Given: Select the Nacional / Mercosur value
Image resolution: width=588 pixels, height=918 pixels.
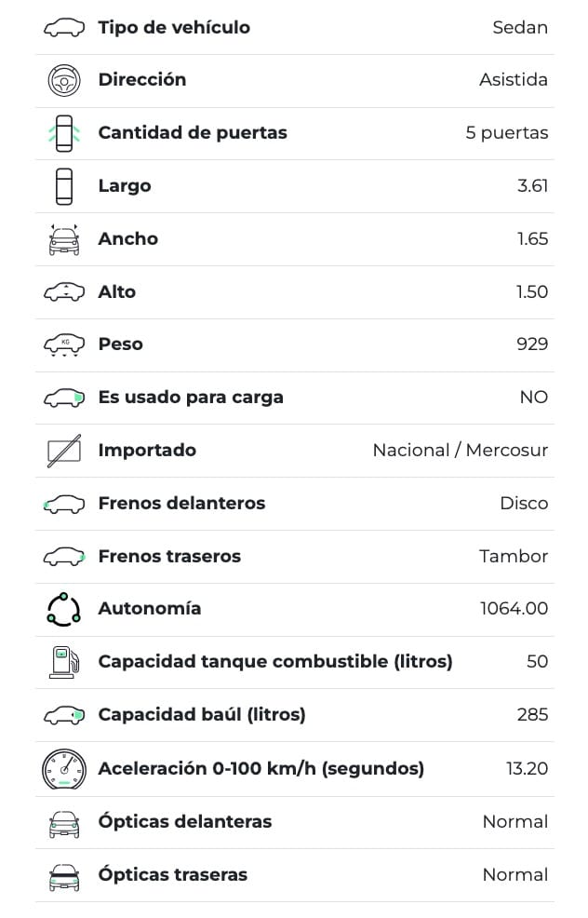Looking at the screenshot, I should (460, 451).
